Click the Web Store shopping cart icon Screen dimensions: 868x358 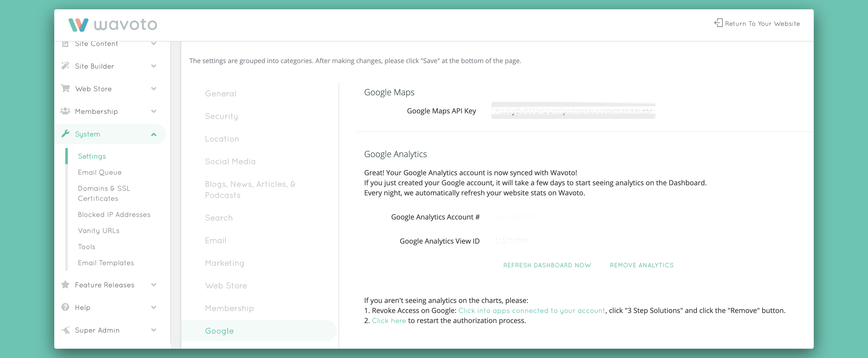click(x=65, y=88)
